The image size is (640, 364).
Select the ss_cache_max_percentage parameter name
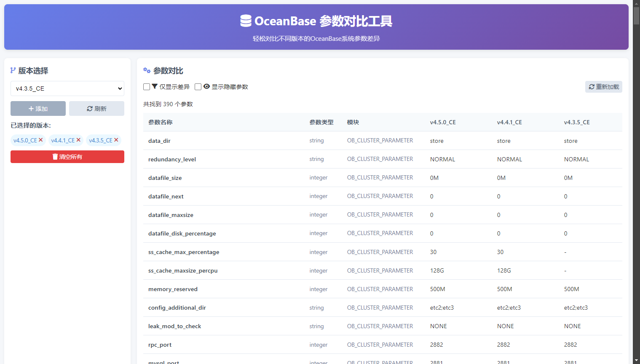click(x=184, y=252)
